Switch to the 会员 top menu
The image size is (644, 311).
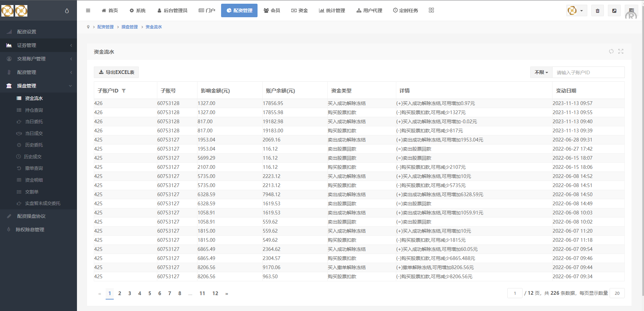point(272,10)
